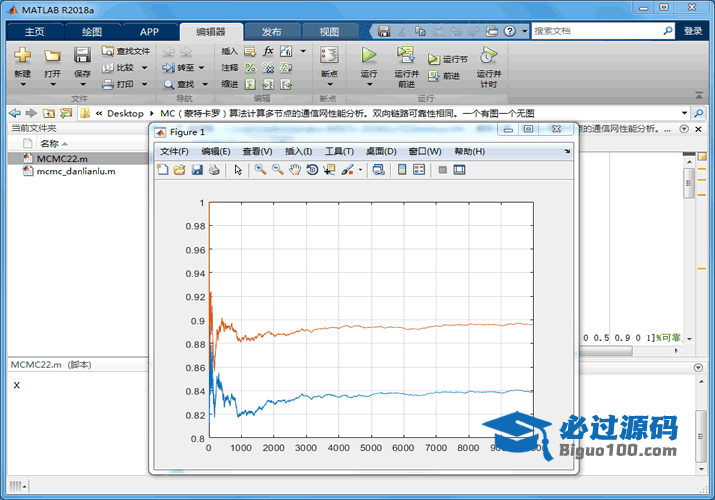Click the Find (查找) button
The height and width of the screenshot is (500, 715).
point(179,84)
